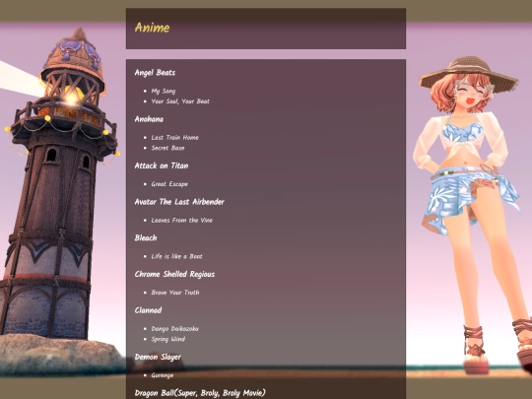Select the song My Song
The image size is (532, 399).
click(x=164, y=91)
